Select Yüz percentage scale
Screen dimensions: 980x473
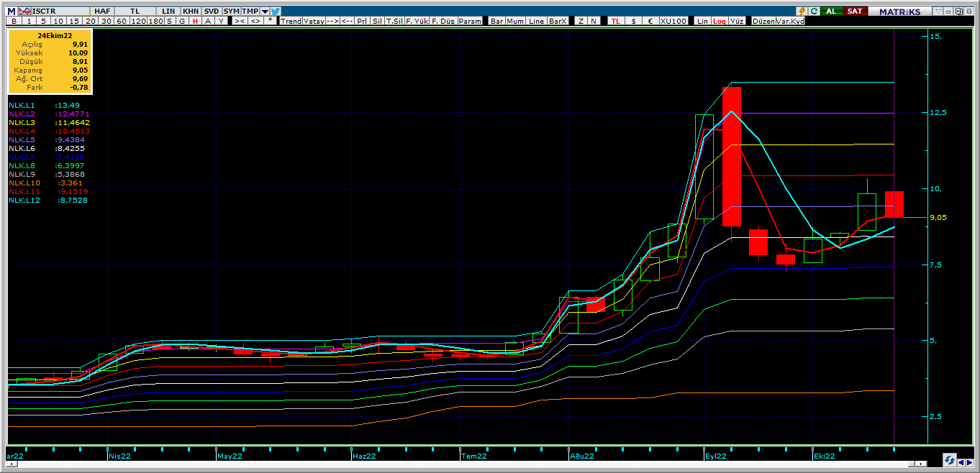pos(737,21)
